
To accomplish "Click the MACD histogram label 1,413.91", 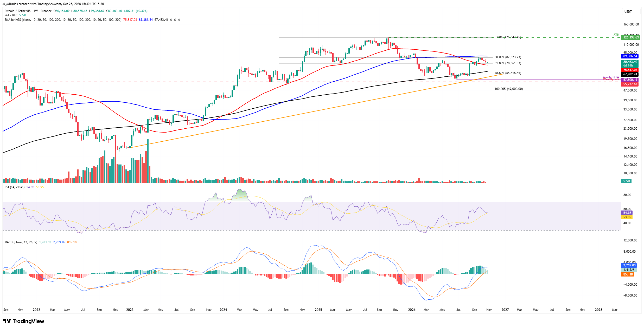I will tap(629, 270).
